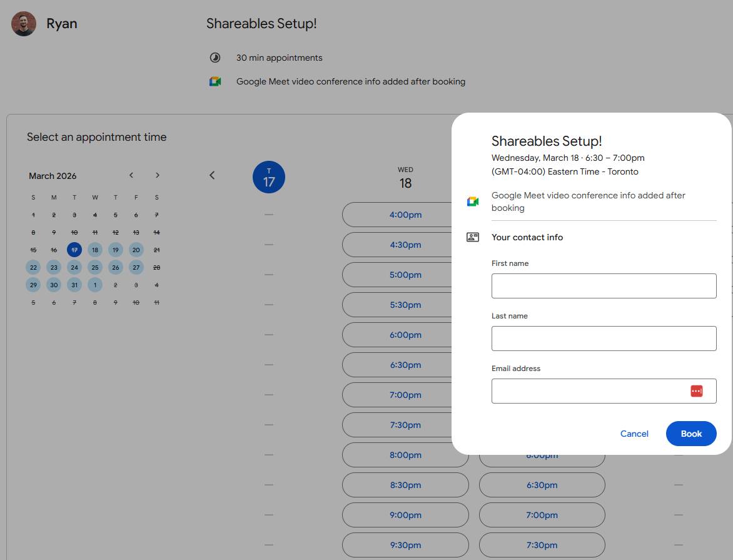
Task: Select March 18 in the mini calendar
Action: [x=94, y=250]
